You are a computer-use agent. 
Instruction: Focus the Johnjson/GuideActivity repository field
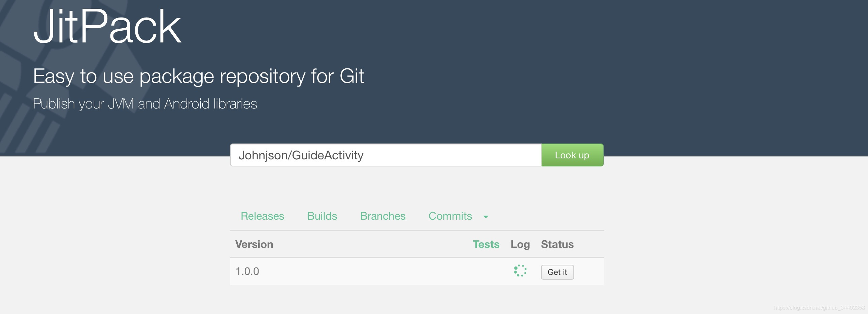pos(386,155)
